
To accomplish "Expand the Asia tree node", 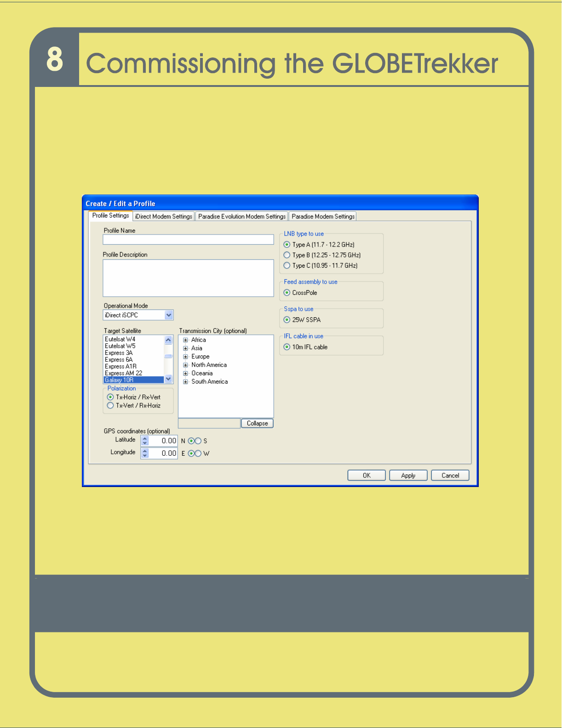I will [186, 349].
